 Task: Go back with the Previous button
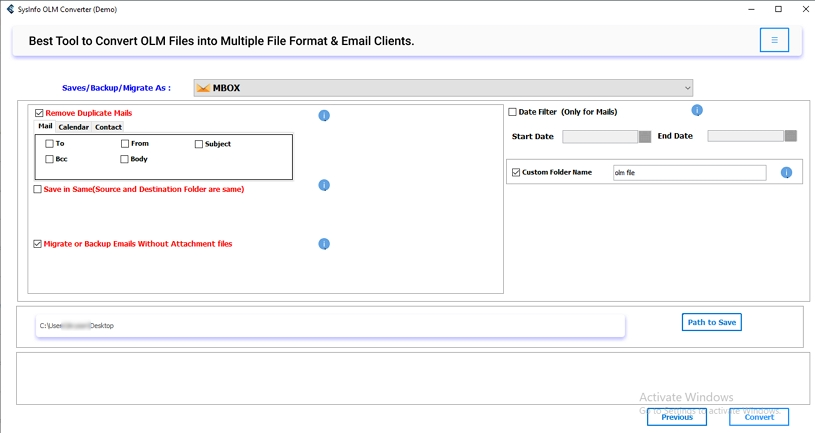click(677, 417)
